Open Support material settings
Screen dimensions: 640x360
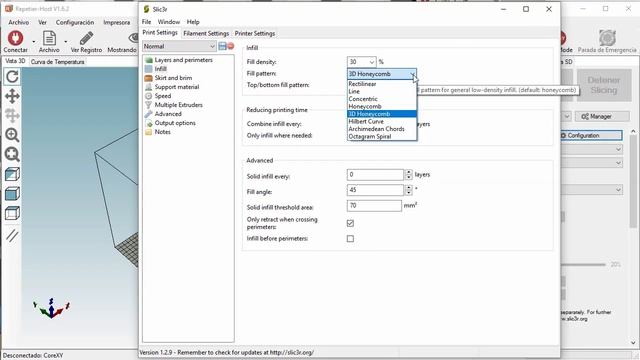[177, 87]
